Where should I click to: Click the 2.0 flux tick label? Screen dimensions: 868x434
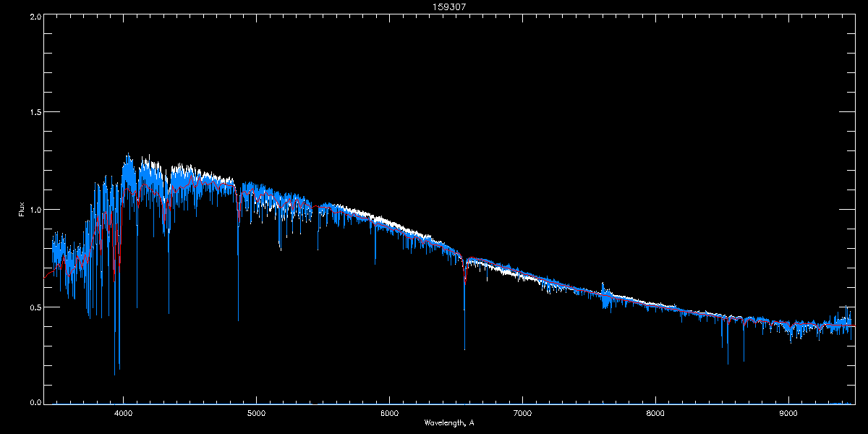pos(35,16)
